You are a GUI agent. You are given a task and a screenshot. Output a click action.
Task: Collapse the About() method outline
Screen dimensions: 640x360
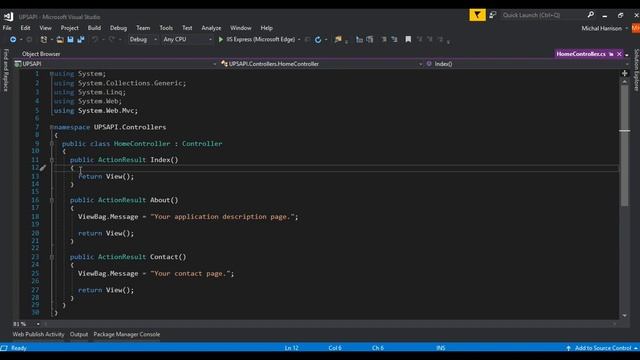click(x=52, y=200)
